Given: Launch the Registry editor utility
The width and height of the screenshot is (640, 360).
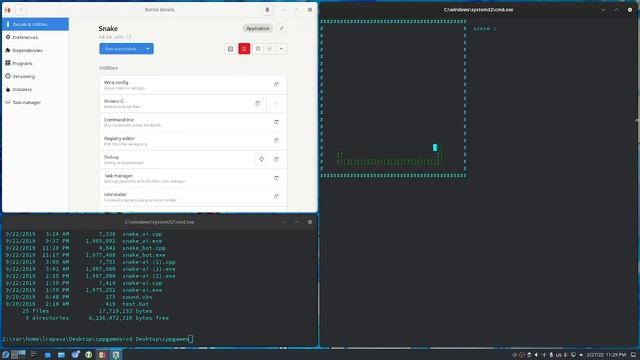Looking at the screenshot, I should [x=276, y=140].
